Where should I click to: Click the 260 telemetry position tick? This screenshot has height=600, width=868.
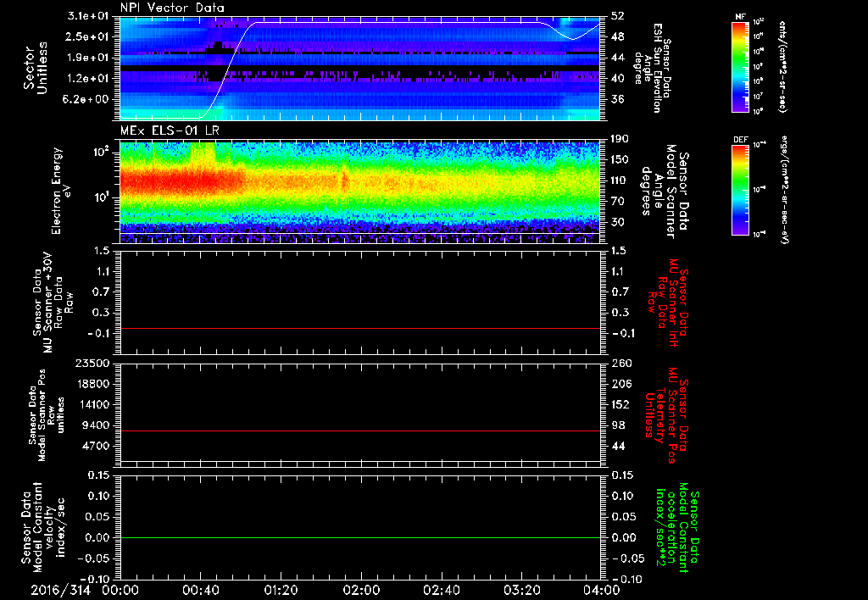[x=620, y=363]
